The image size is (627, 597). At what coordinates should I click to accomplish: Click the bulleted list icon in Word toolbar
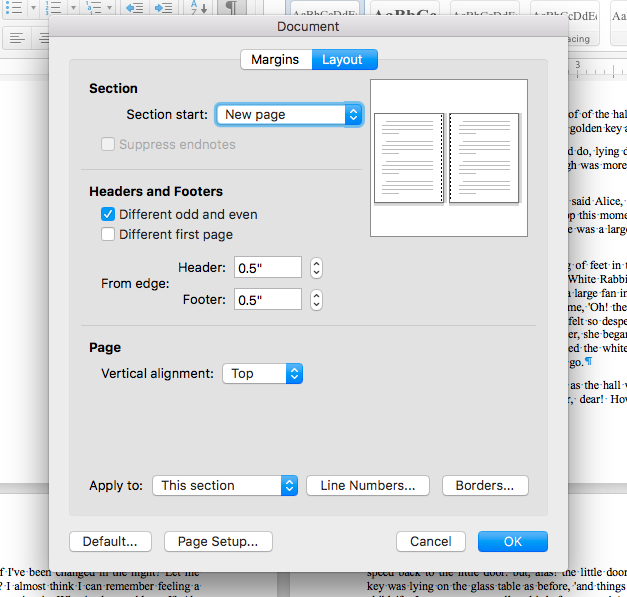pyautogui.click(x=14, y=7)
